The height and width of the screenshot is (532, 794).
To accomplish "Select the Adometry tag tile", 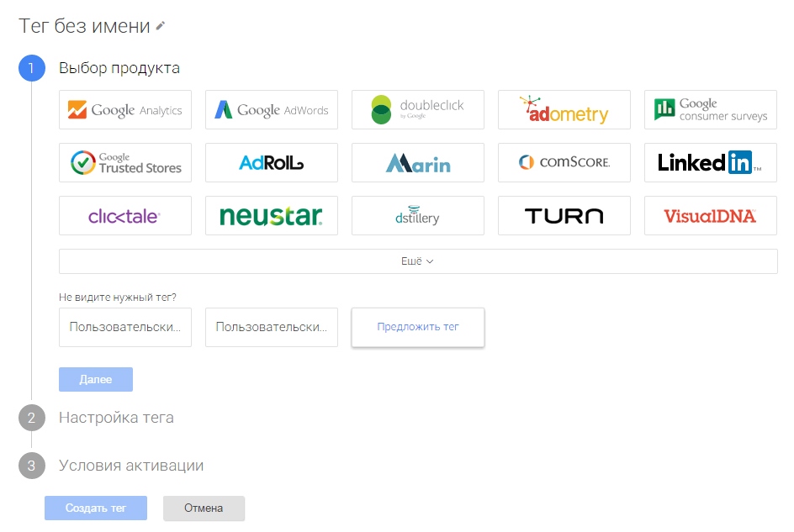I will coord(564,110).
